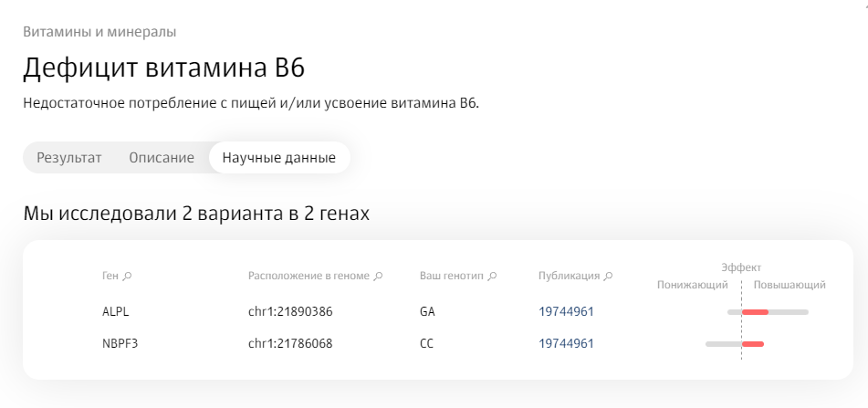Click genome location chr1:21890386

(x=290, y=311)
